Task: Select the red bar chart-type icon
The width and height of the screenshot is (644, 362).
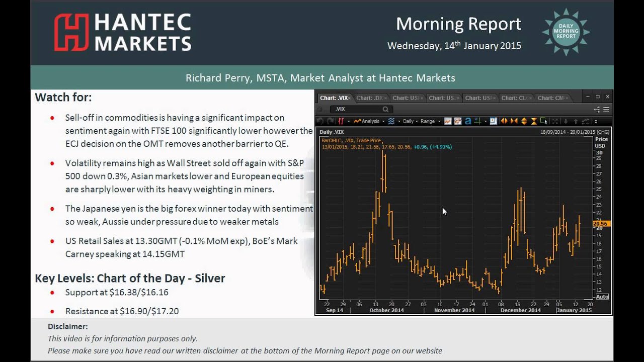Action: click(x=341, y=121)
